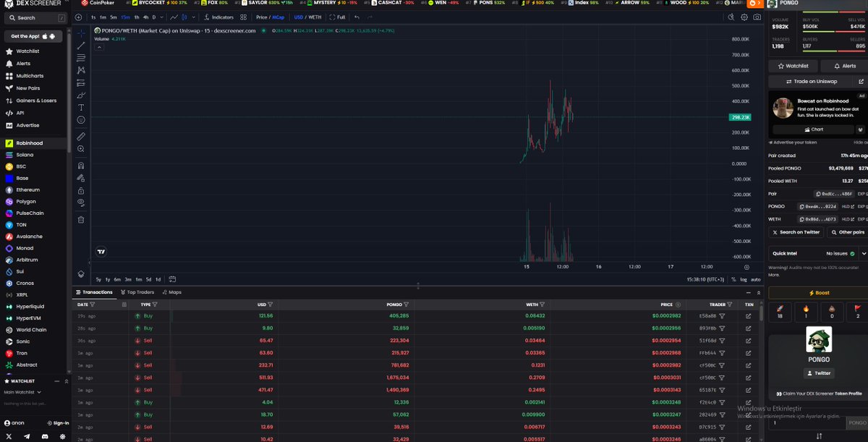Open the Indicators menu
868x442 pixels.
tap(219, 17)
